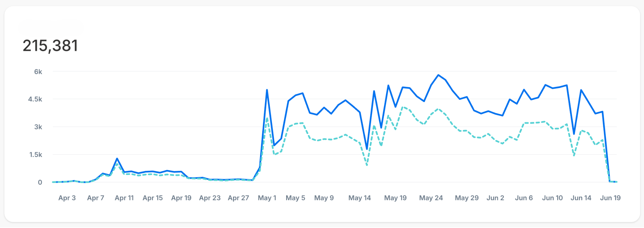
Task: Click the solid line's highest peak near May 24
Action: 438,75
